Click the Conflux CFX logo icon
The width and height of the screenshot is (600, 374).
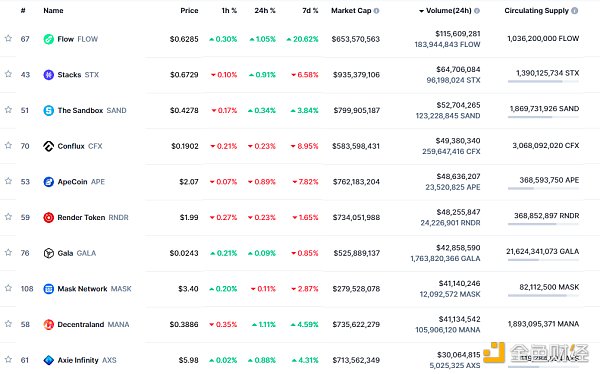pos(49,146)
